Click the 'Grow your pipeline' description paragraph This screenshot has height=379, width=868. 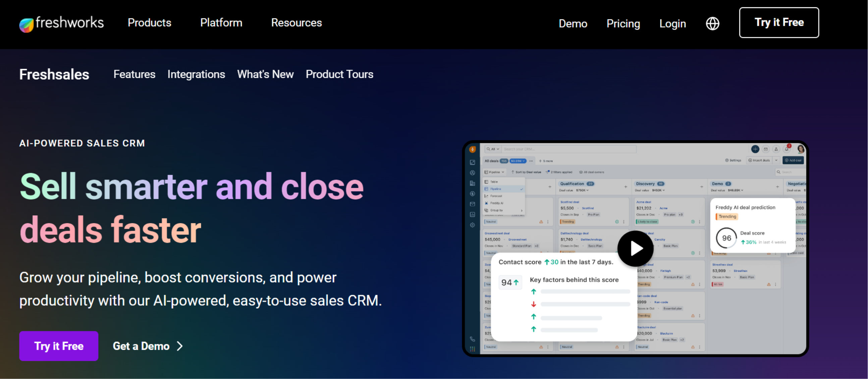click(201, 289)
